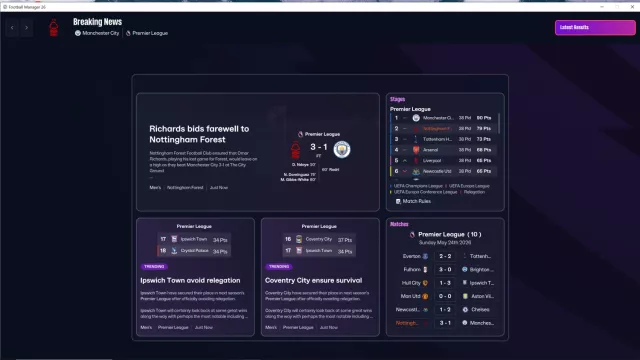This screenshot has height=360, width=640.
Task: Select Manchester City row in league table
Action: coord(443,118)
